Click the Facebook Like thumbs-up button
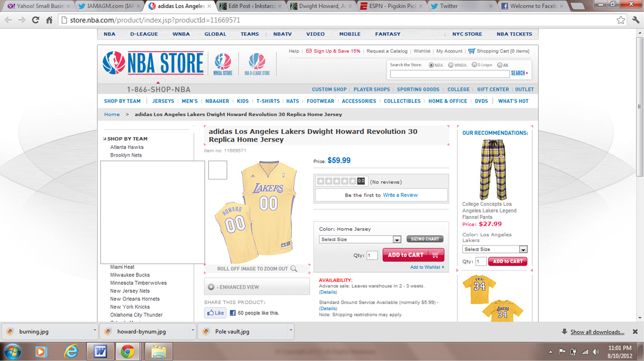644x361 pixels. [215, 313]
